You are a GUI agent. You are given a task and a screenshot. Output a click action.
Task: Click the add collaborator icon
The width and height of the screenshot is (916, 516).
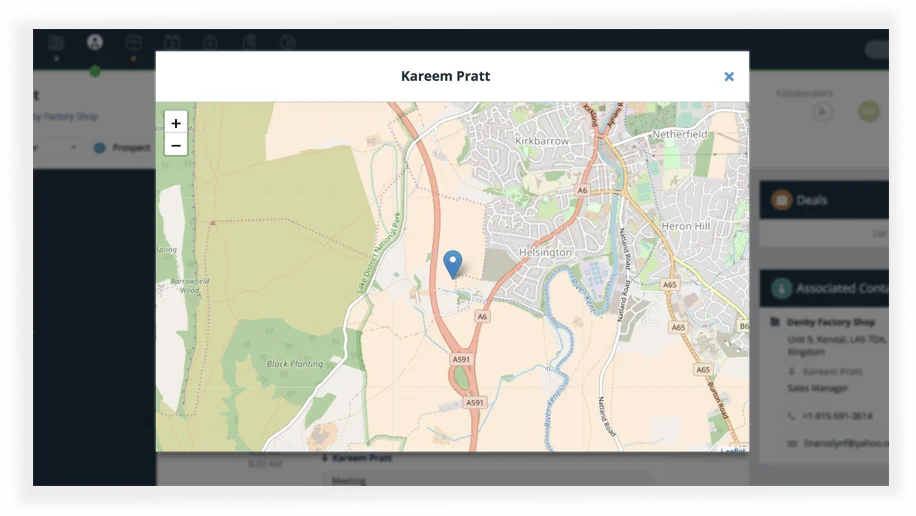(823, 111)
